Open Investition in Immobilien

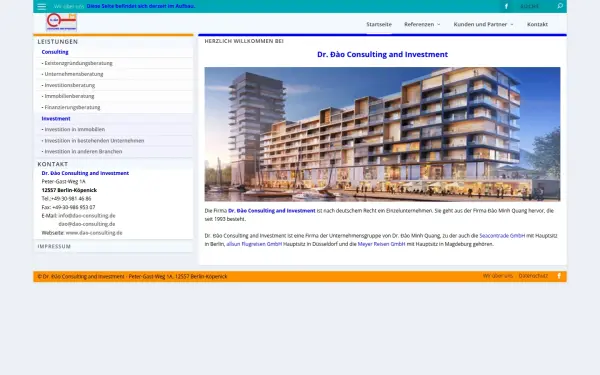coord(74,129)
